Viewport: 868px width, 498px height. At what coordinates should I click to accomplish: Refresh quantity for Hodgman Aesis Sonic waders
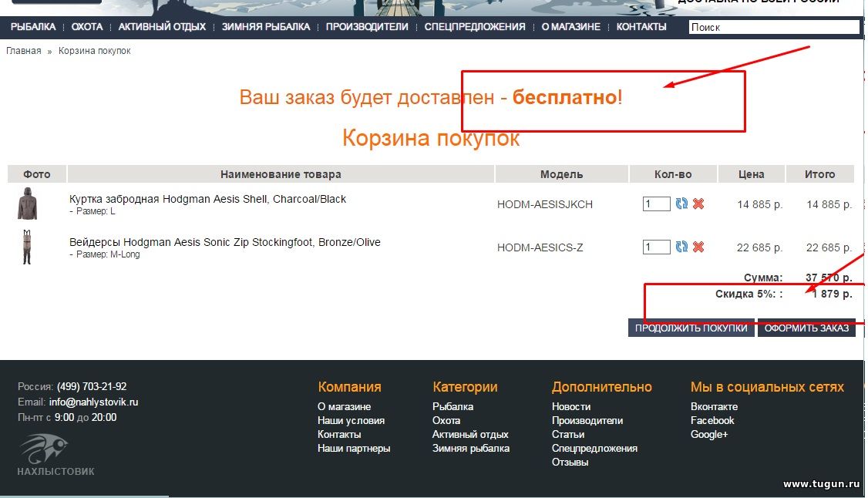pos(681,247)
